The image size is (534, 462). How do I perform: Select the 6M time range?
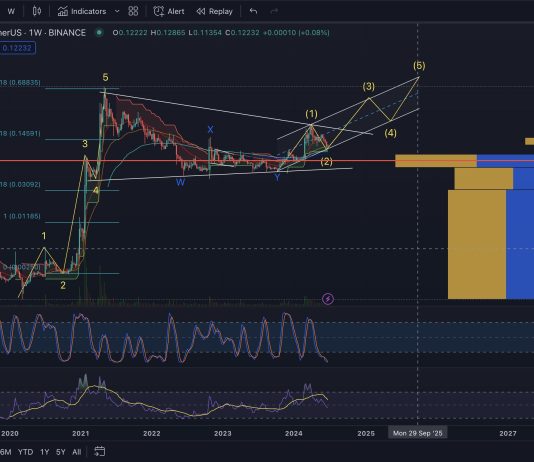[x=6, y=452]
